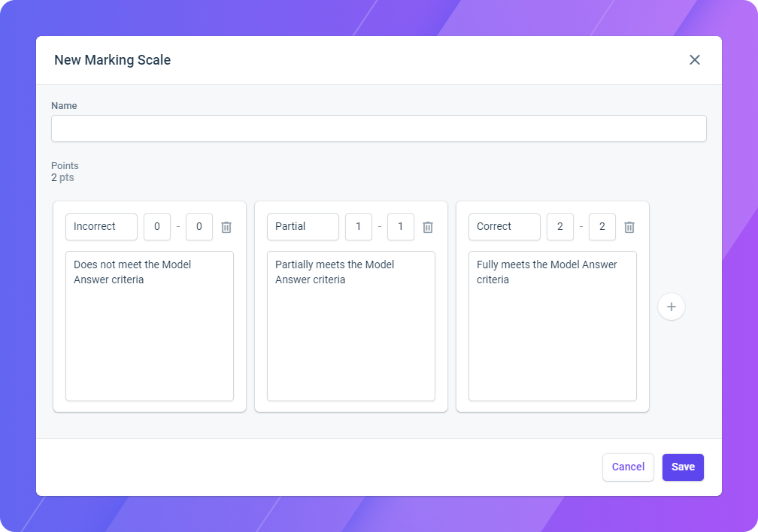Click the 'Name' field label
Screen dimensions: 758x532
[x=65, y=106]
